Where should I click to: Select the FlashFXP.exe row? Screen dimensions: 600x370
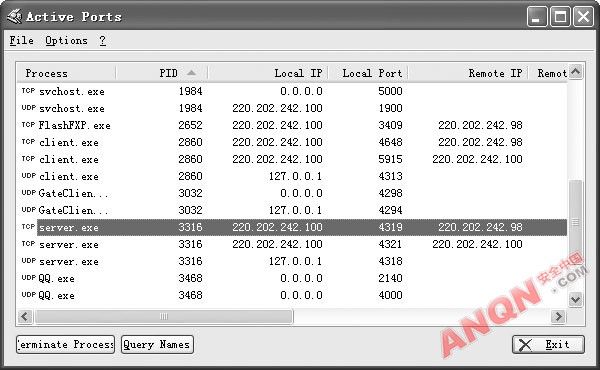tap(292, 125)
